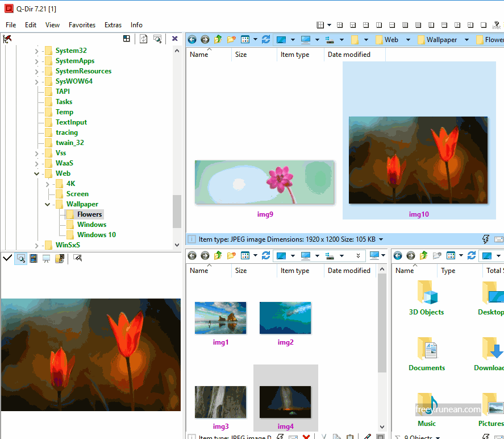Click the tree pane grid icon

[127, 39]
